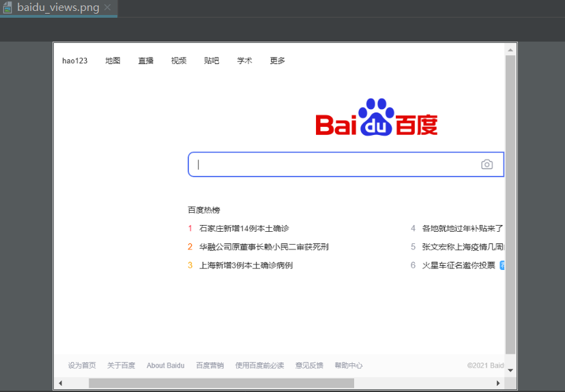Select the baidu_views.png editor tab

[59, 7]
